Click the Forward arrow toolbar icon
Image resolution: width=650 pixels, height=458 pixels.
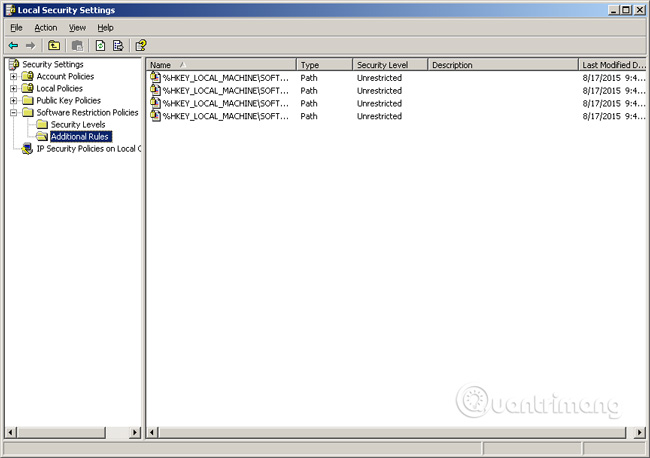coord(30,45)
